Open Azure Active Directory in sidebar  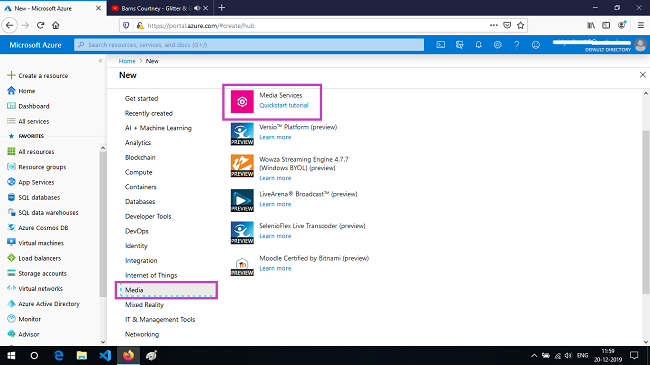(x=44, y=304)
